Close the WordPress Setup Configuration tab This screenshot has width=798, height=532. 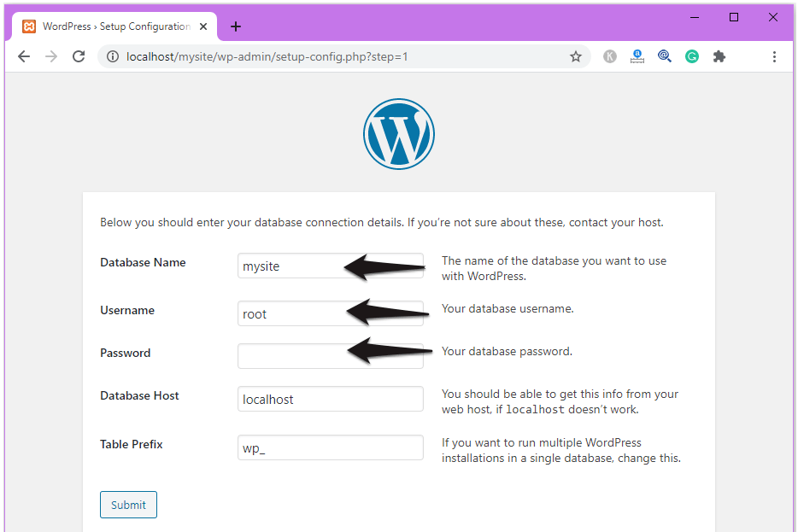(203, 26)
